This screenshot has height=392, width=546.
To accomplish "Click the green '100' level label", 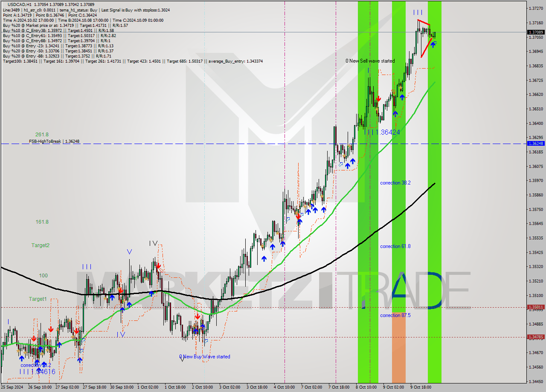I will click(43, 276).
